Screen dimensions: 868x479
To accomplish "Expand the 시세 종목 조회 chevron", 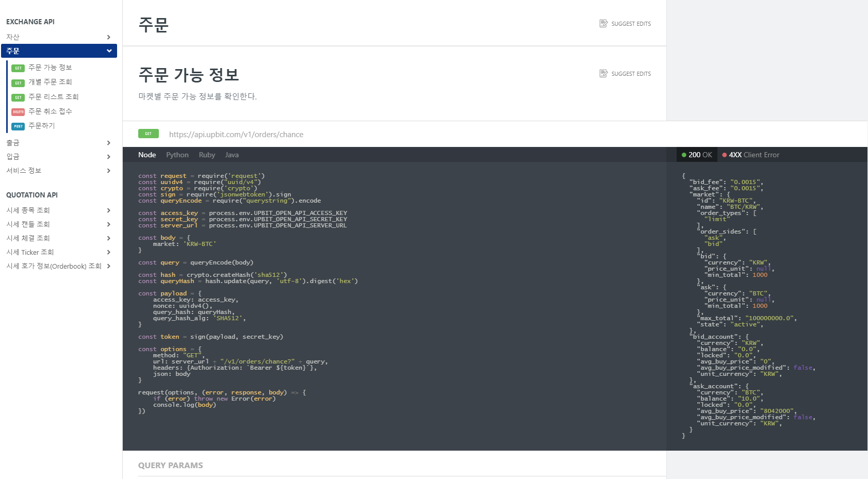I will (108, 210).
